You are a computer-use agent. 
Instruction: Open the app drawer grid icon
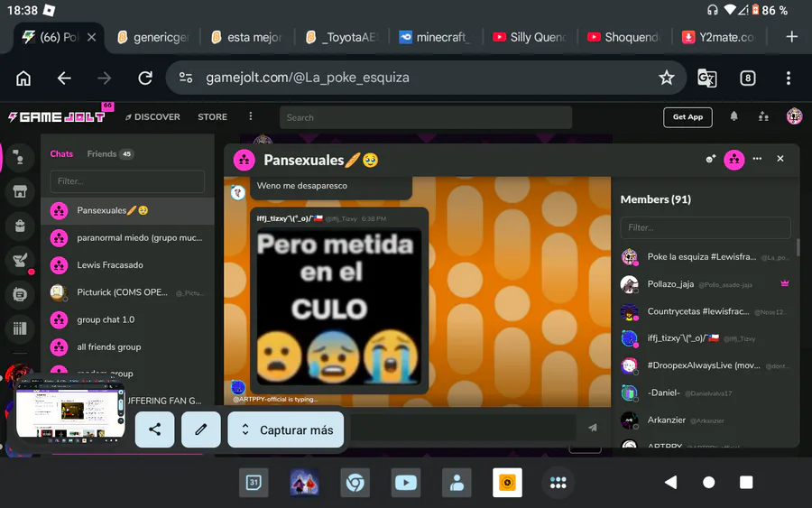558,483
